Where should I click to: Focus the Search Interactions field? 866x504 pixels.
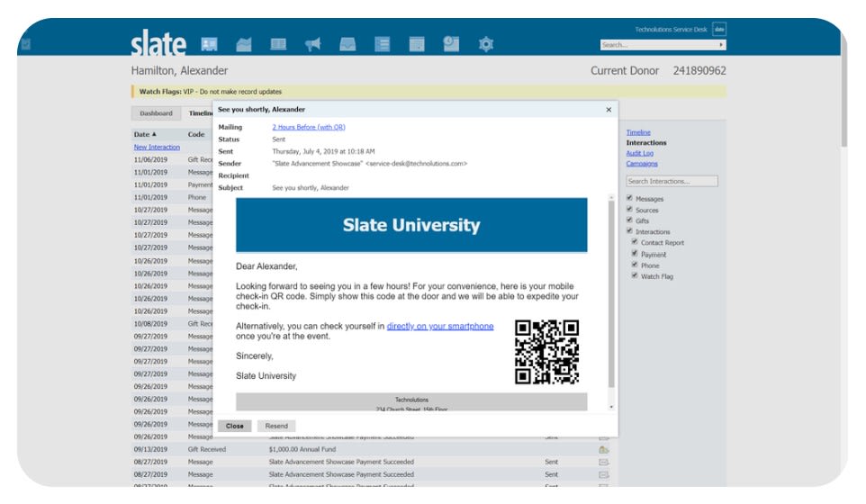point(672,181)
